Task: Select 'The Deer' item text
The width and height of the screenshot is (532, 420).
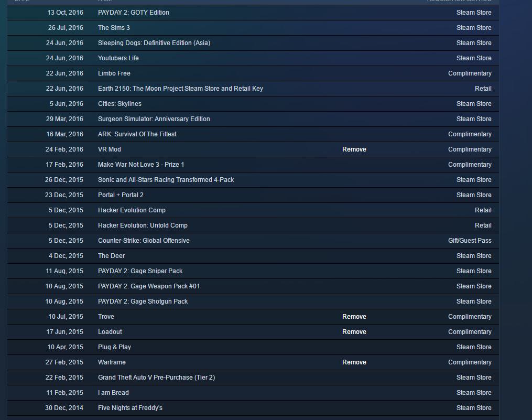Action: pyautogui.click(x=111, y=256)
